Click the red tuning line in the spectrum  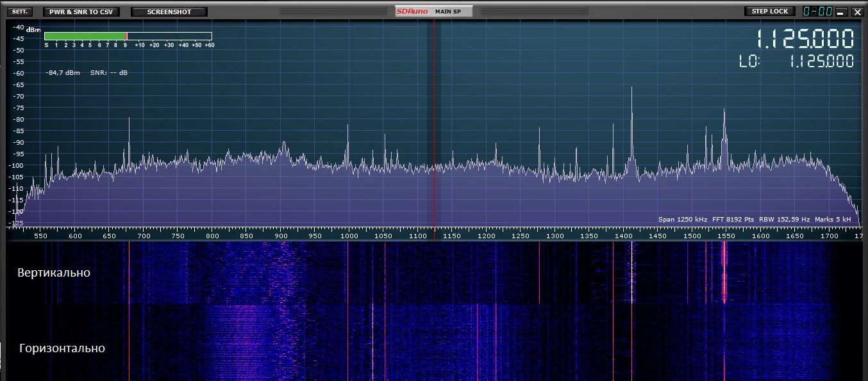click(x=434, y=128)
